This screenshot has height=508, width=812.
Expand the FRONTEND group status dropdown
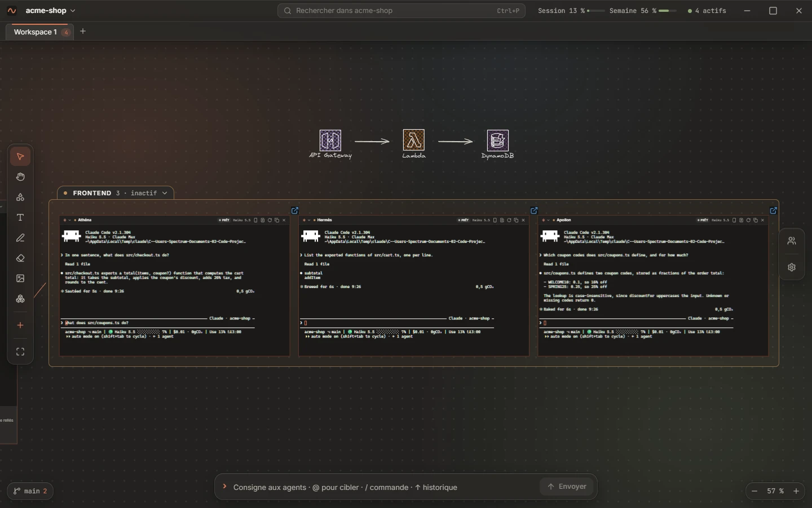coord(165,193)
